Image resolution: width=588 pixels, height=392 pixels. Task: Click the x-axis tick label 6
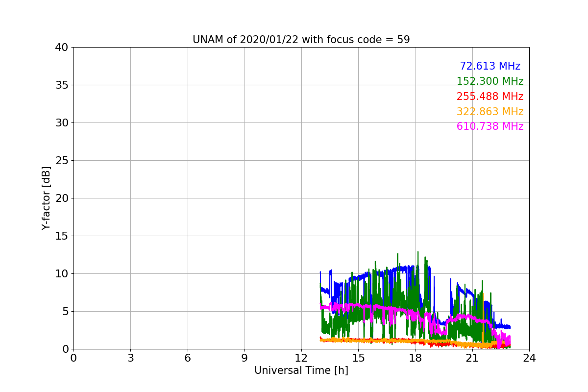[x=188, y=358]
